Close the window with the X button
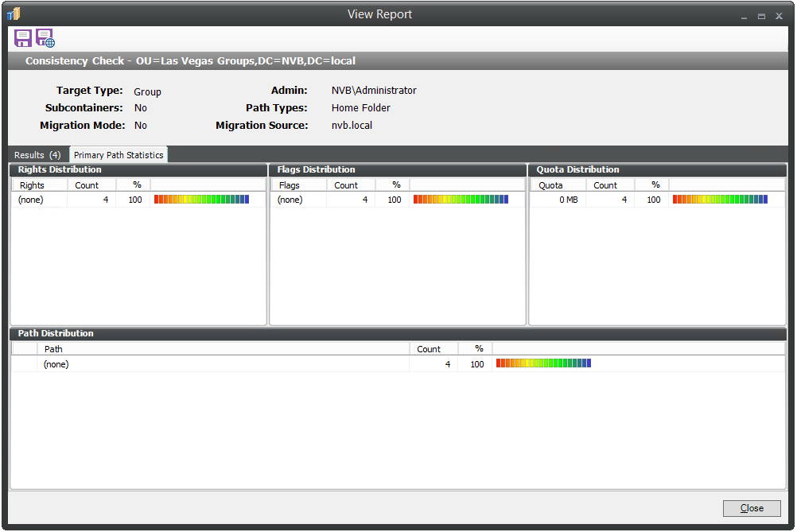797x532 pixels. (779, 16)
